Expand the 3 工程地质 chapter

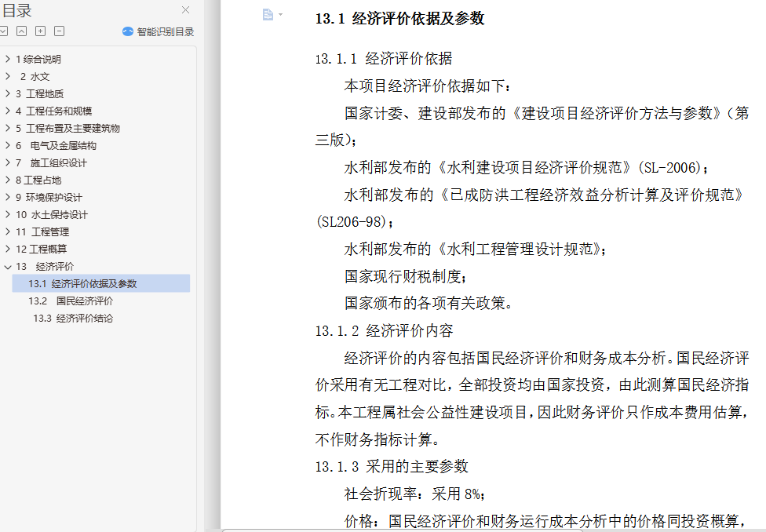pos(7,93)
